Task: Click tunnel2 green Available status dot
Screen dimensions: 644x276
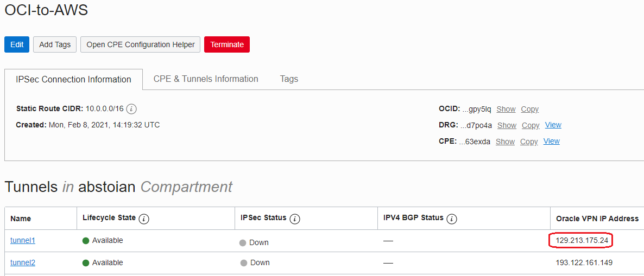Action: pos(86,263)
